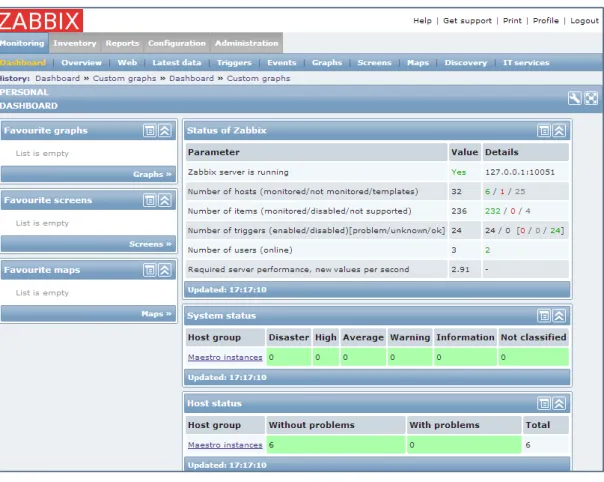This screenshot has width=604, height=482.
Task: Click the Number of users (online) row
Action: pos(377,250)
